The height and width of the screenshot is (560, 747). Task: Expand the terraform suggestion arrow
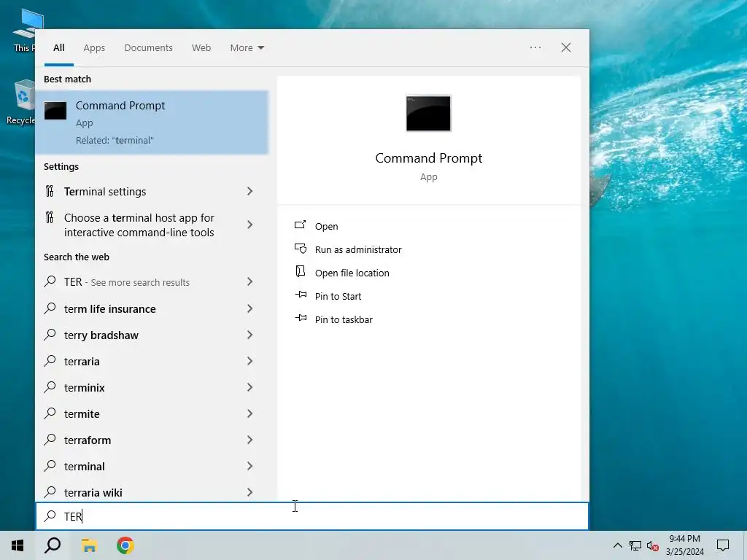249,440
